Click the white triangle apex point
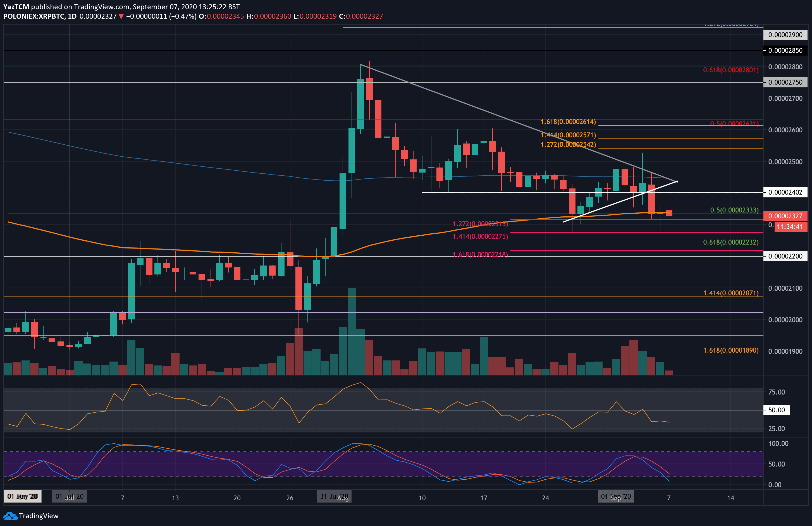 [x=677, y=181]
